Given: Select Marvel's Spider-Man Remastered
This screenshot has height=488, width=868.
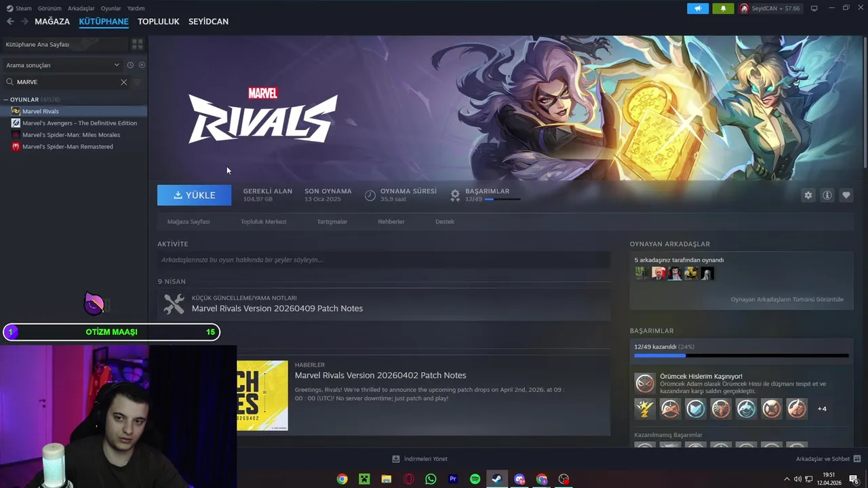Looking at the screenshot, I should 73,146.
